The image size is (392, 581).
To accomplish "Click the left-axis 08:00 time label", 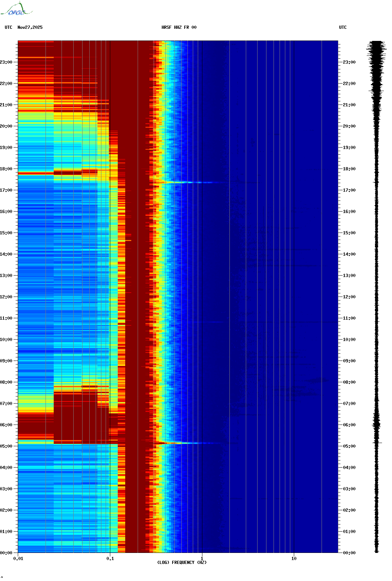I will click(x=6, y=382).
